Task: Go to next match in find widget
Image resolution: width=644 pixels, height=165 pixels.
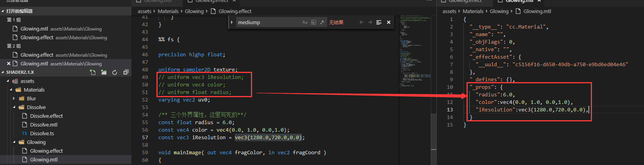Action: click(370, 23)
